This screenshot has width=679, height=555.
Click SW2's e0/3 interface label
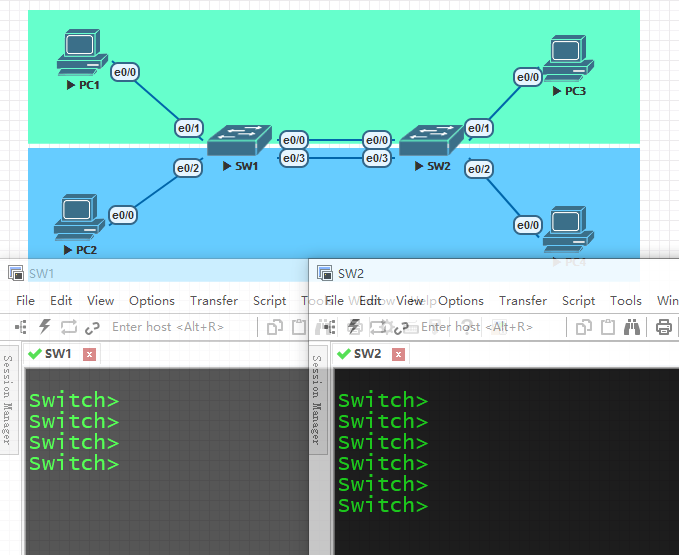(377, 158)
